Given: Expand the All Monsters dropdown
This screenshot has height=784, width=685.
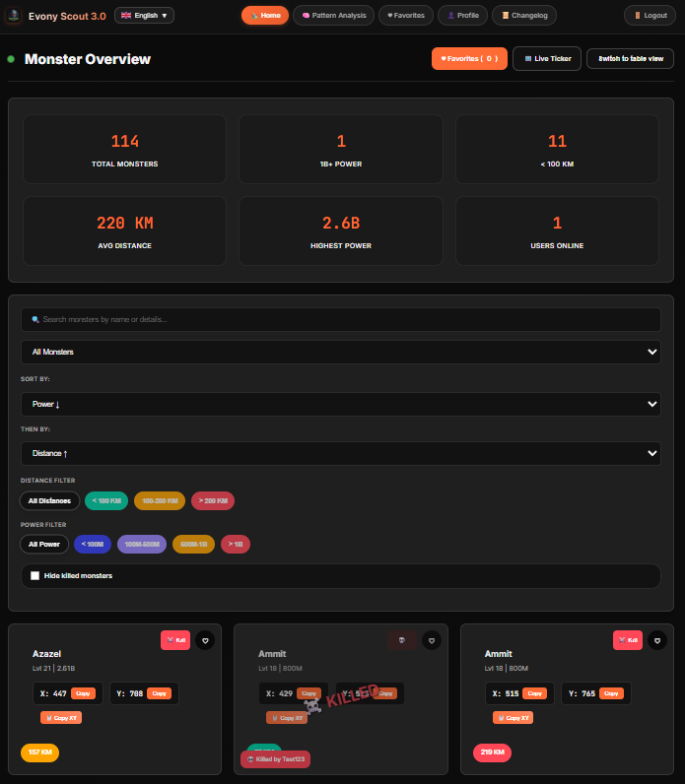Looking at the screenshot, I should point(341,352).
